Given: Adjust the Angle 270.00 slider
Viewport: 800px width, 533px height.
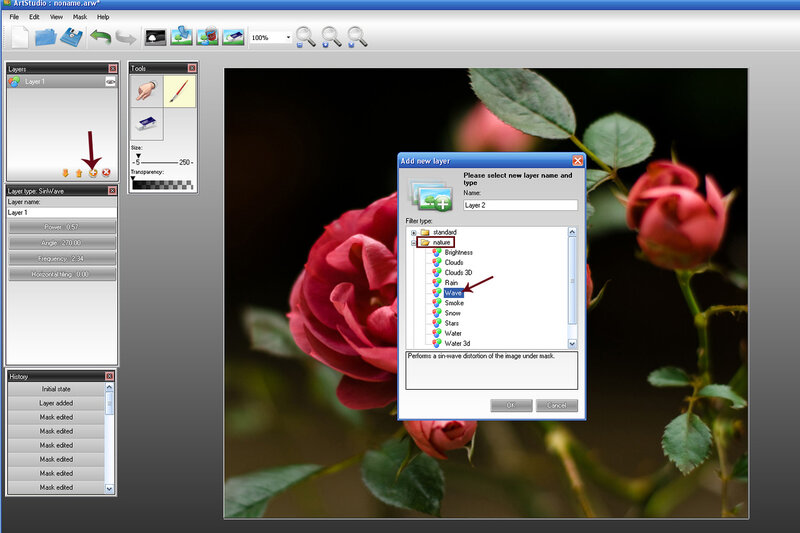Looking at the screenshot, I should (62, 243).
